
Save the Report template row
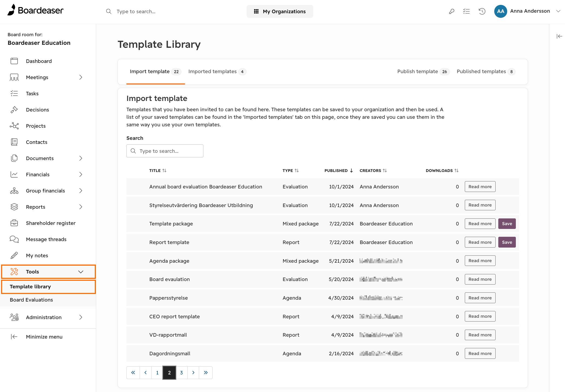(507, 242)
